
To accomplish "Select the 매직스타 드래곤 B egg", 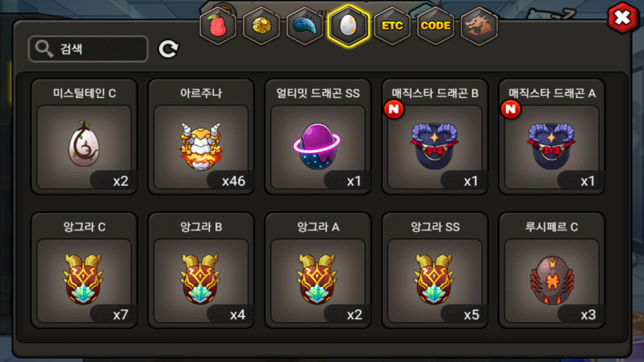I will click(x=435, y=136).
